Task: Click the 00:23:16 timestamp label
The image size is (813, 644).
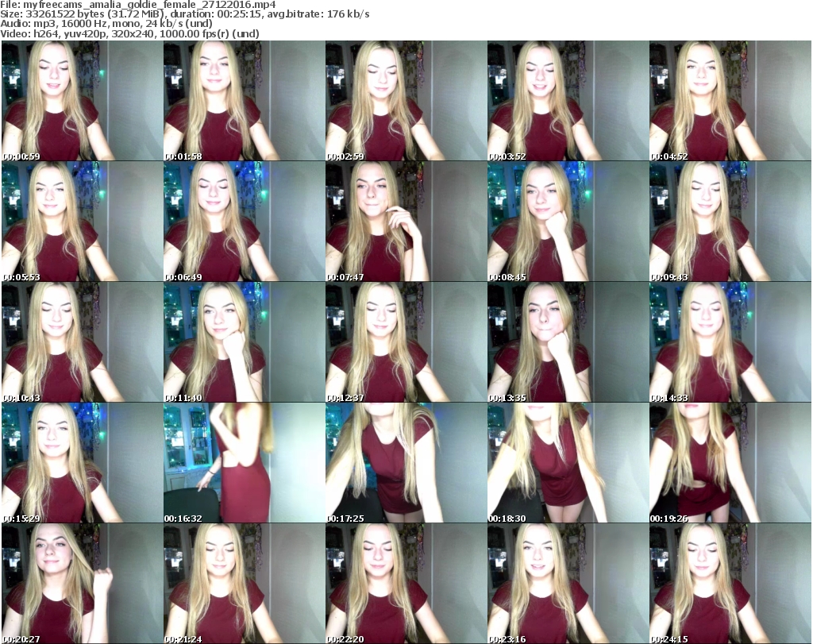Action: pos(507,639)
